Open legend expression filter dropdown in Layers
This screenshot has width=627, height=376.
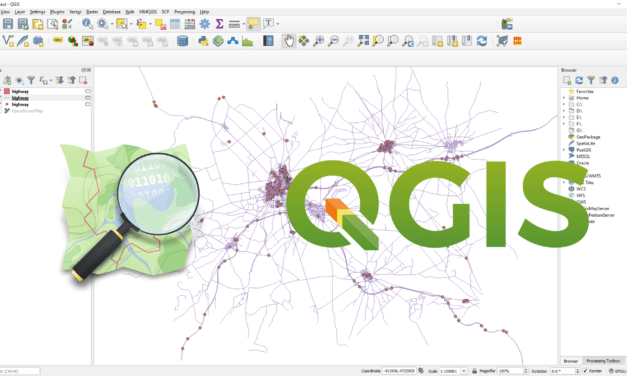[51, 81]
